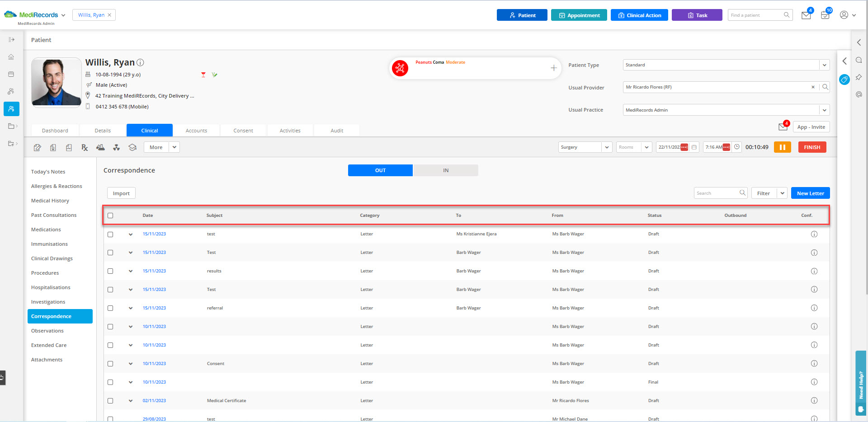Click the FINISH button
The width and height of the screenshot is (868, 422).
[x=812, y=147]
